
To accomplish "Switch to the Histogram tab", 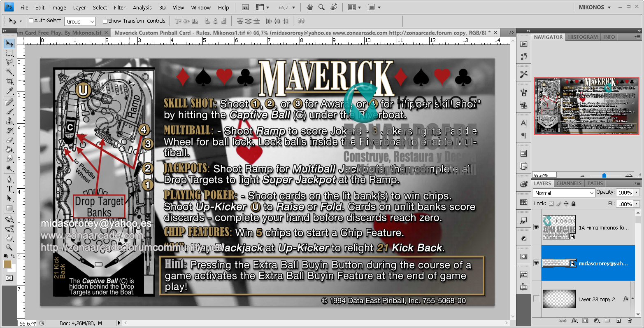I will click(583, 37).
